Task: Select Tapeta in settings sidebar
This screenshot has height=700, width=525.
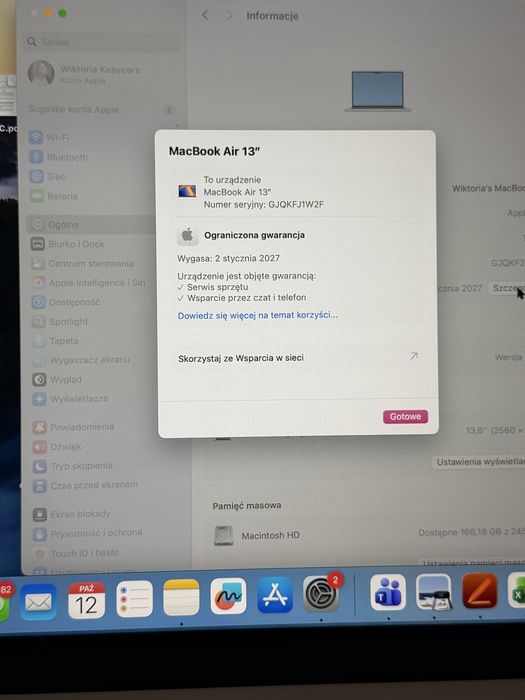Action: click(55, 341)
